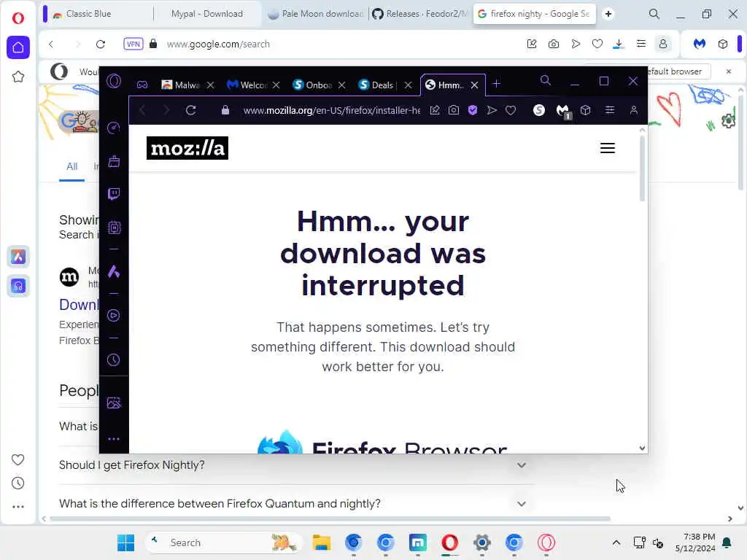Open GX Corner gamepad tab
This screenshot has width=747, height=560.
[x=142, y=85]
